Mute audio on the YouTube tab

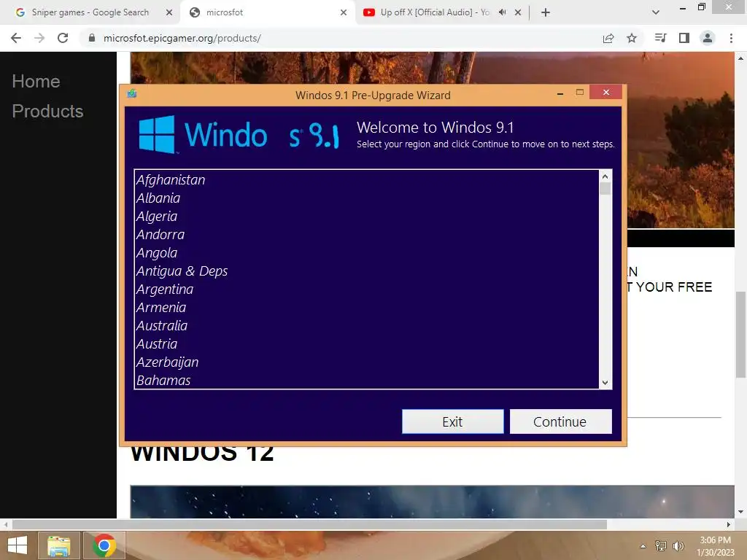click(502, 12)
